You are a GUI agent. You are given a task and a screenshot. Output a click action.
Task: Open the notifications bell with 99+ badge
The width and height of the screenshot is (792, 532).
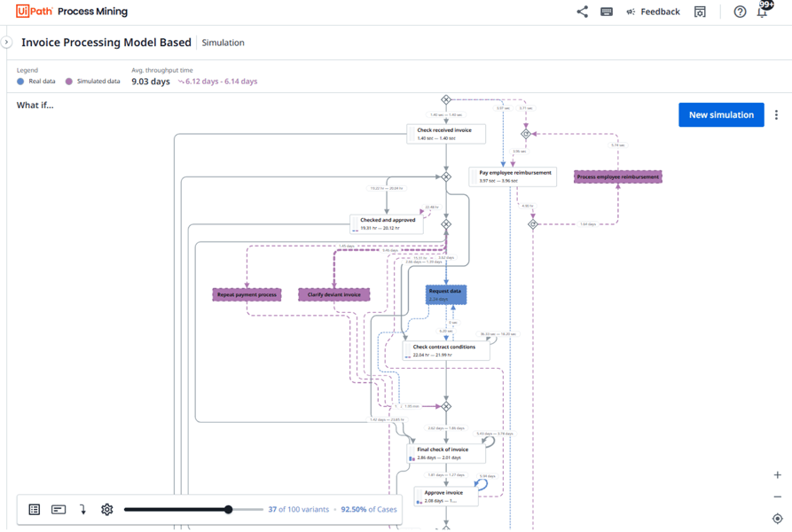pos(764,10)
